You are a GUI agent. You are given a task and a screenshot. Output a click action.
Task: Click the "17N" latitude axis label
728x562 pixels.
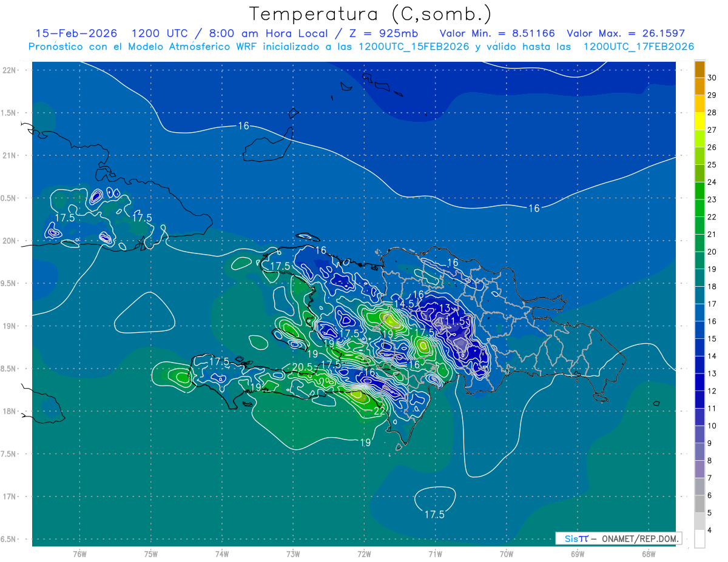[9, 497]
